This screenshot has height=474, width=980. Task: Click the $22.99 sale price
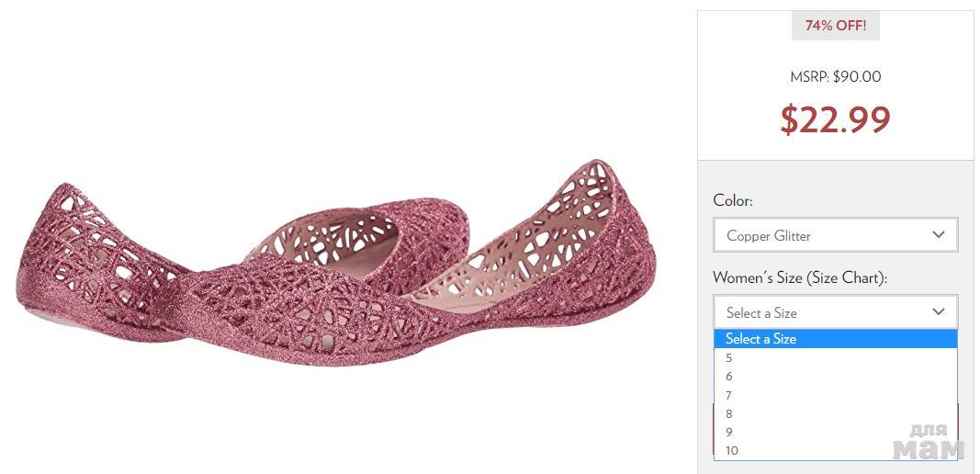click(x=835, y=119)
